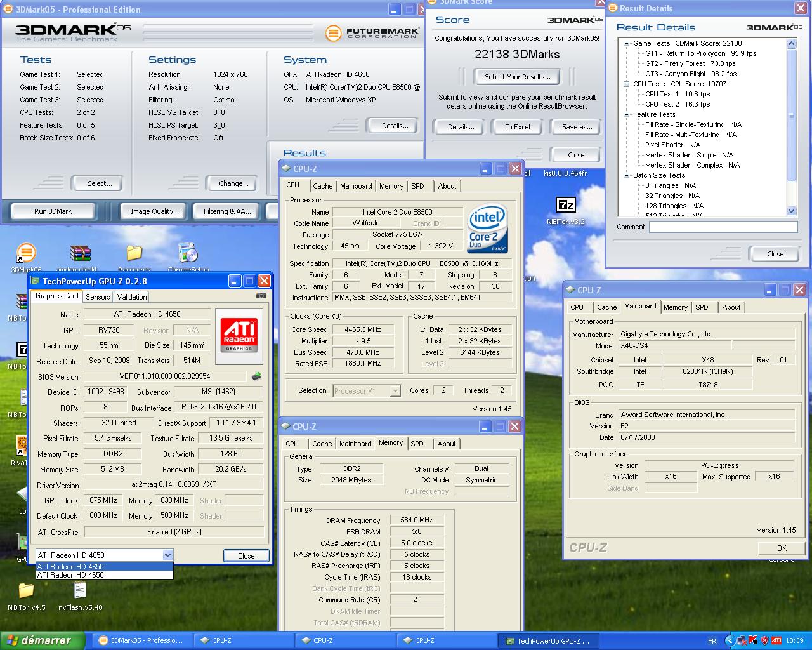Click the System Details... button in 3DMark05
This screenshot has height=650, width=812.
[x=395, y=126]
